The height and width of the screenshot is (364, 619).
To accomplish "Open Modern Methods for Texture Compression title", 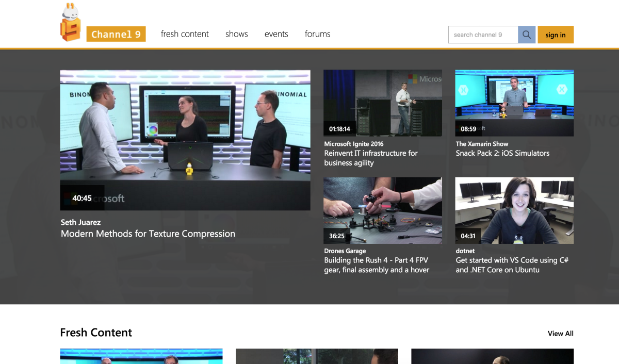I will point(148,234).
